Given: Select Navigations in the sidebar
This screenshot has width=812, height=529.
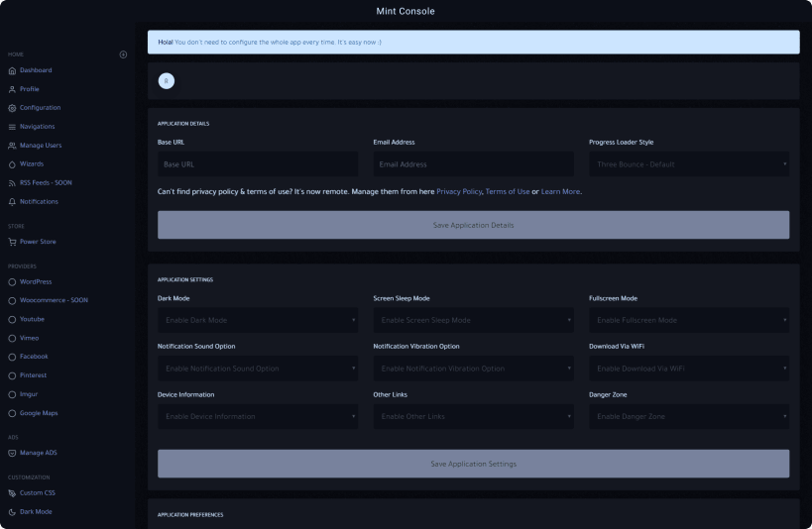Looking at the screenshot, I should click(38, 126).
